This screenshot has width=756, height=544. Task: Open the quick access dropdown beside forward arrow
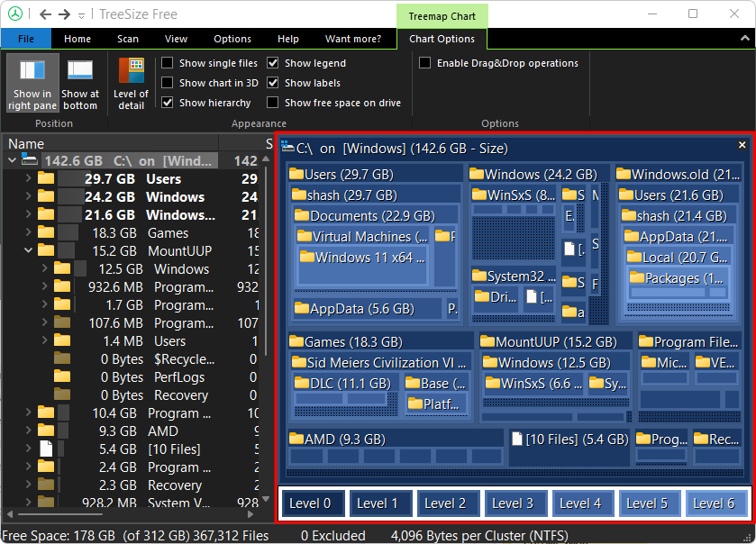click(80, 16)
